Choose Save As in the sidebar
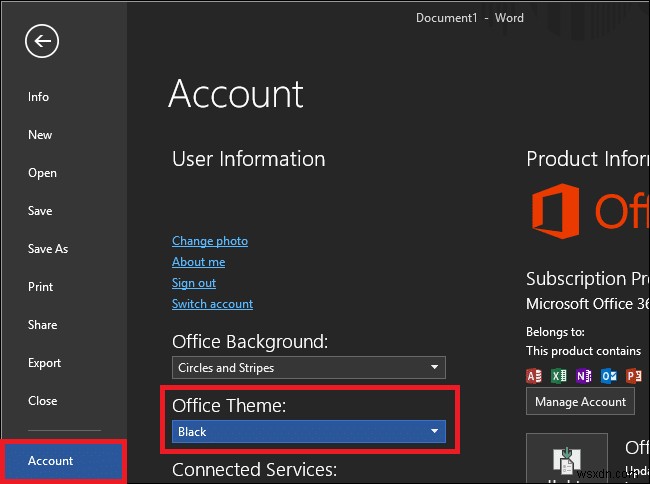 pyautogui.click(x=48, y=249)
